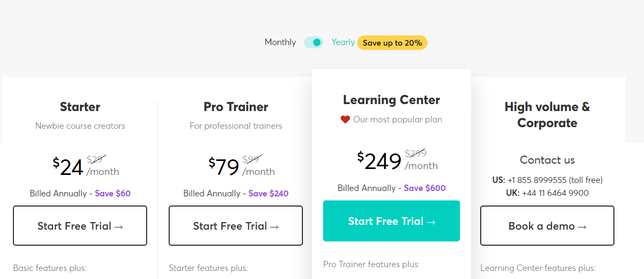Click the Starter plan heading
The height and width of the screenshot is (279, 644).
coord(80,107)
